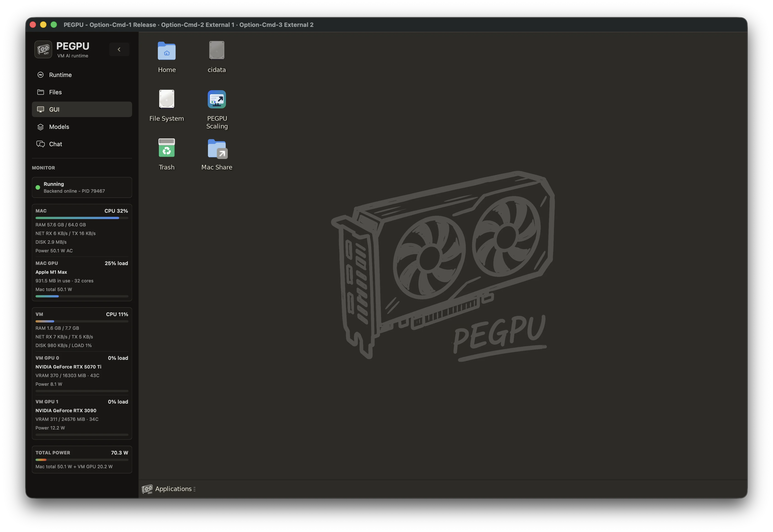This screenshot has height=532, width=773.
Task: Click the Models layers icon
Action: [x=41, y=127]
